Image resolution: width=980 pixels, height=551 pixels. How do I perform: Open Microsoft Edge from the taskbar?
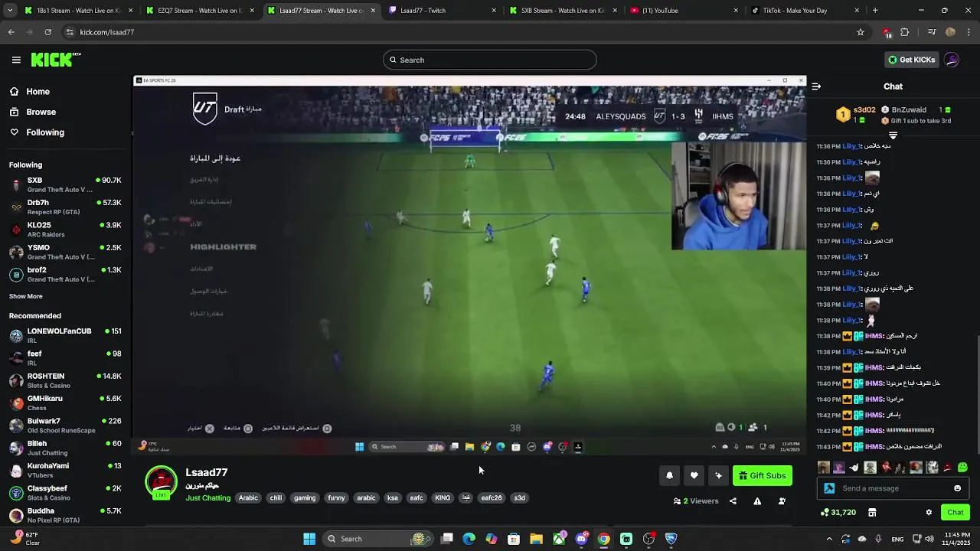coord(469,539)
